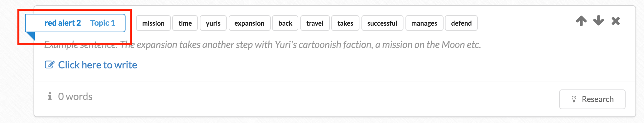Image resolution: width=644 pixels, height=123 pixels.
Task: Choose the "successful" keyword tag
Action: (382, 23)
